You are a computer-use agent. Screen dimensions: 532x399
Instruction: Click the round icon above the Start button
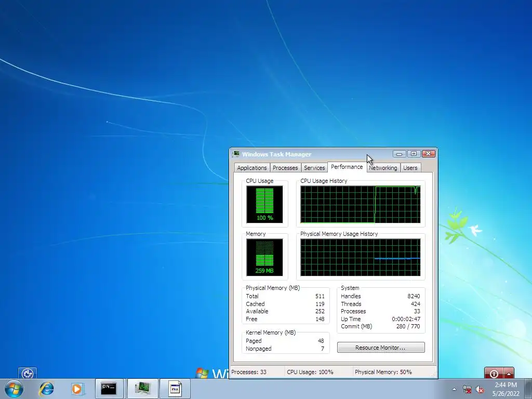[x=28, y=374]
